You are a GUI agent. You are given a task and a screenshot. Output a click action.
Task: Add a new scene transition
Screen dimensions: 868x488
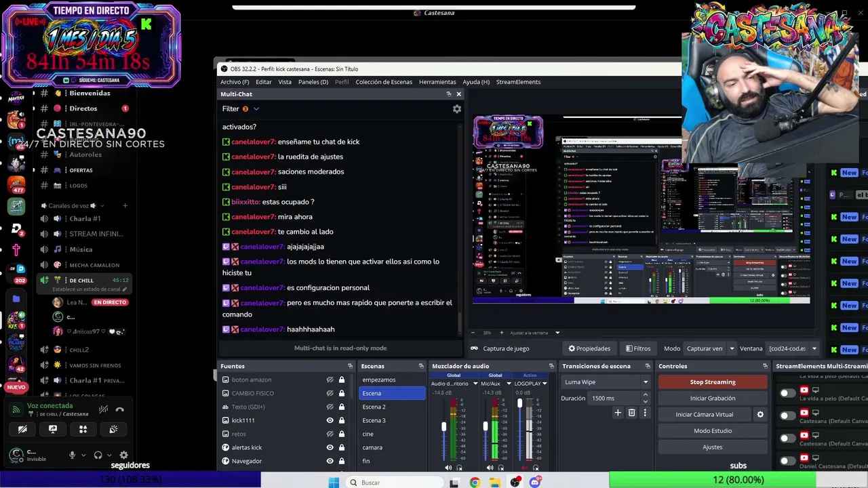[x=618, y=413]
